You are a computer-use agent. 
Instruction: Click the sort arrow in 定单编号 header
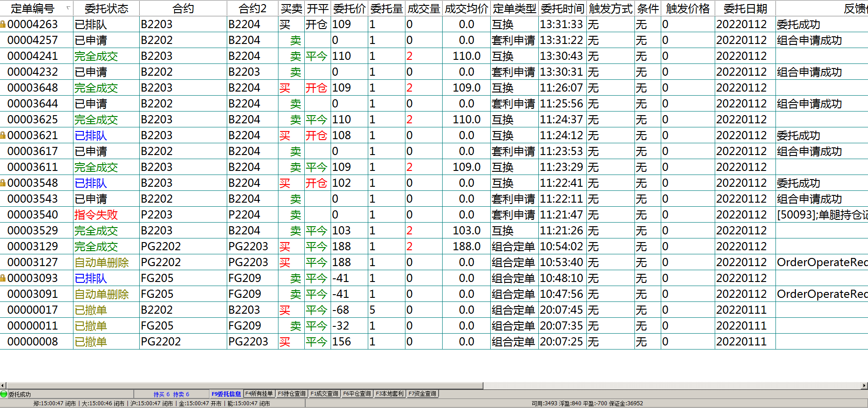click(x=68, y=8)
